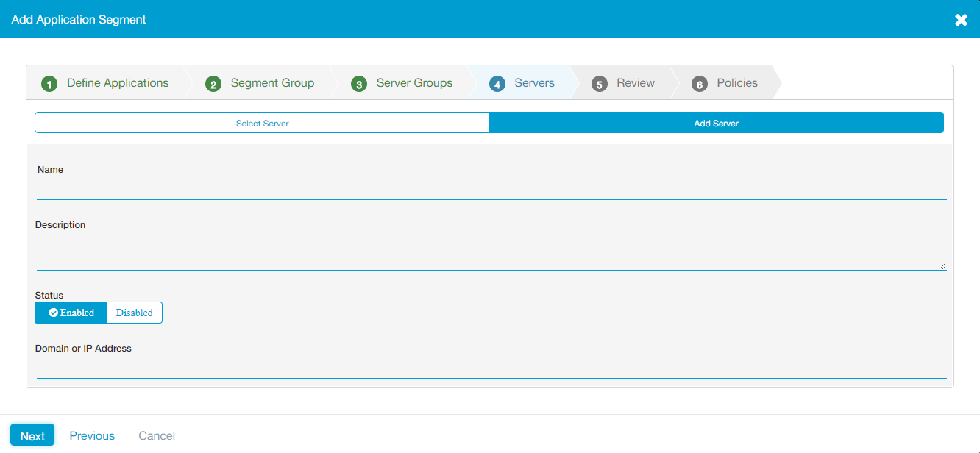Click the step 3 numbered circle icon
This screenshot has height=453, width=980.
(359, 84)
